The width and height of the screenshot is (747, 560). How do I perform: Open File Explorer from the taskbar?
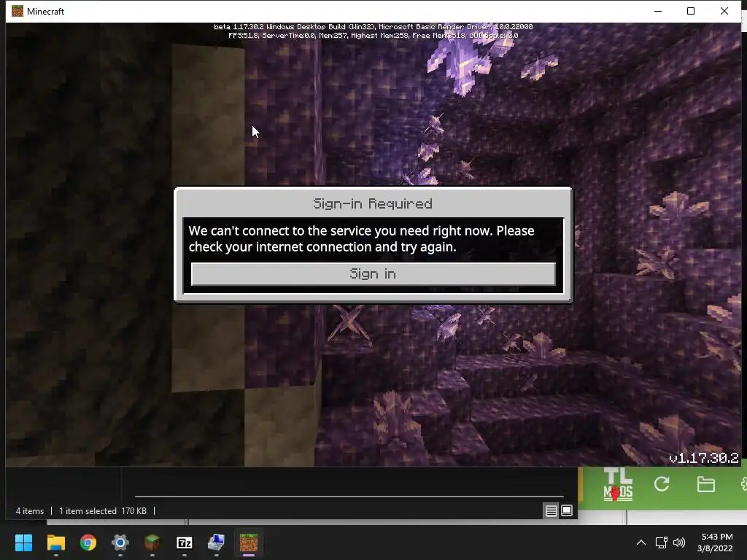click(x=55, y=542)
